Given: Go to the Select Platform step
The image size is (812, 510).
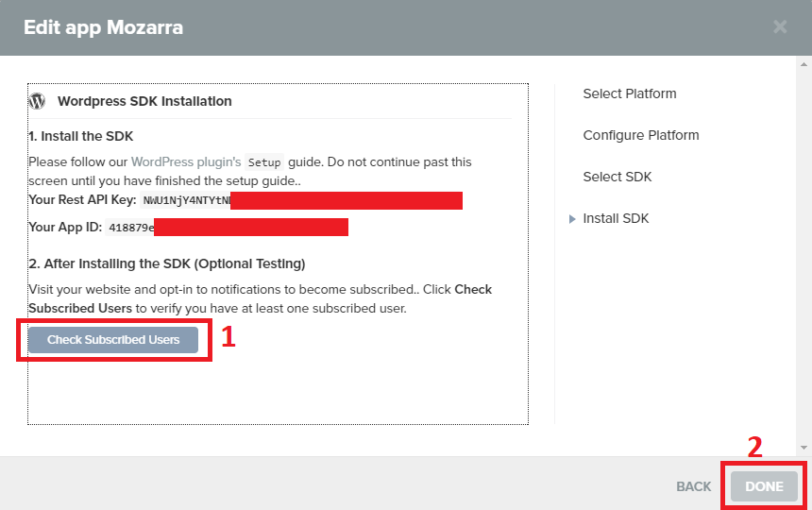Looking at the screenshot, I should (629, 93).
